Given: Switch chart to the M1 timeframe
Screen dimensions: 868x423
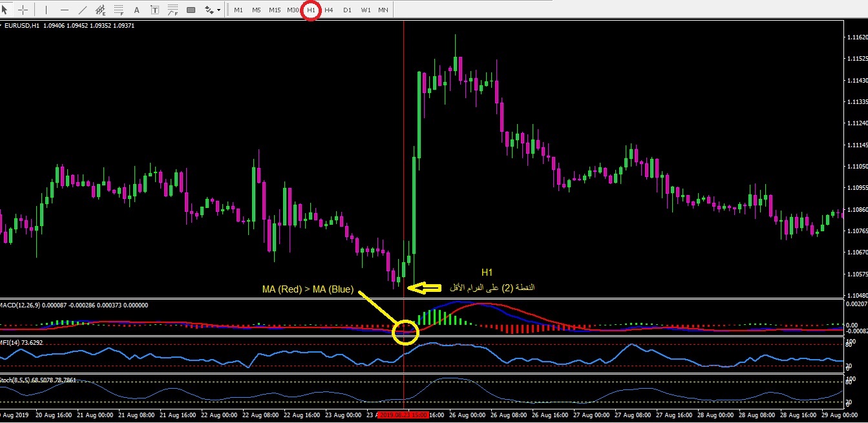Looking at the screenshot, I should (x=238, y=10).
